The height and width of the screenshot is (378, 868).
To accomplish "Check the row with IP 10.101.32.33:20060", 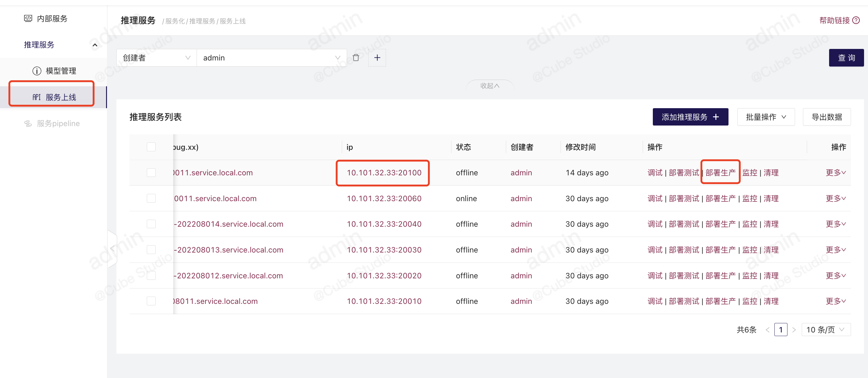I will 151,198.
